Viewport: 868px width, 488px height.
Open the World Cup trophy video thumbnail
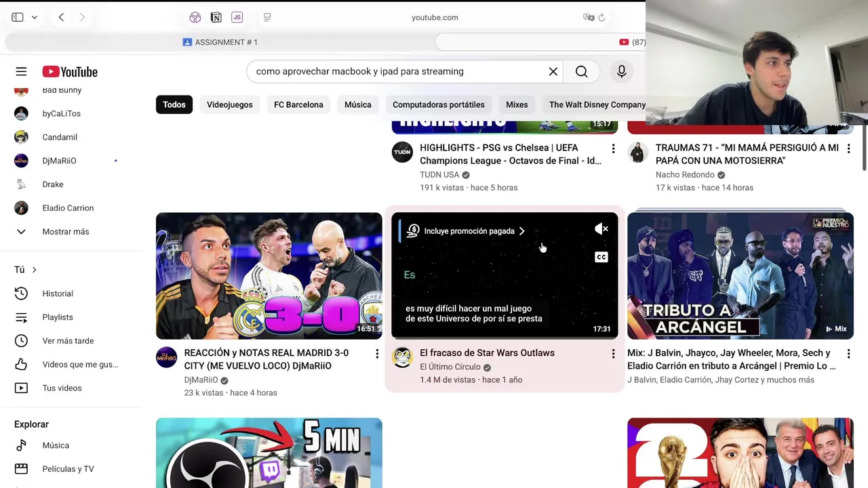(741, 453)
